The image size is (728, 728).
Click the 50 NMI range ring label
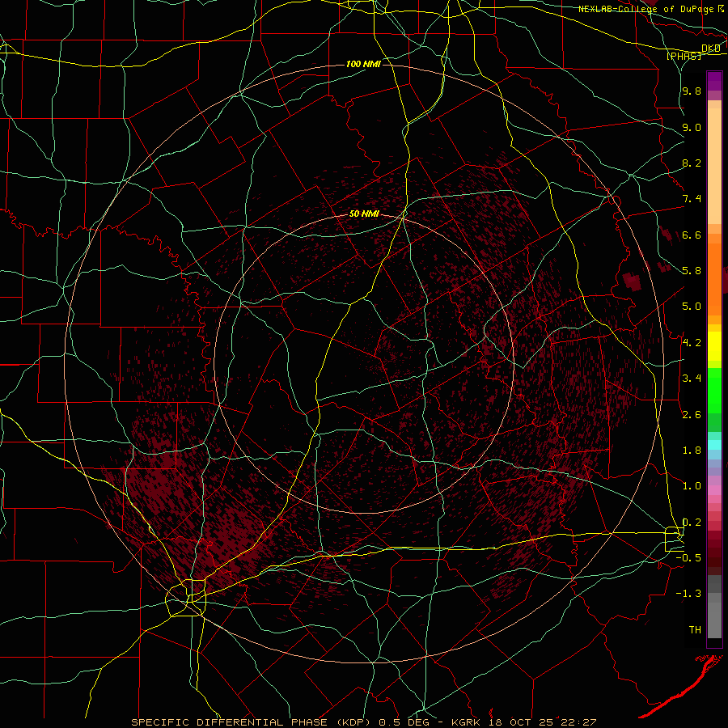pyautogui.click(x=365, y=214)
